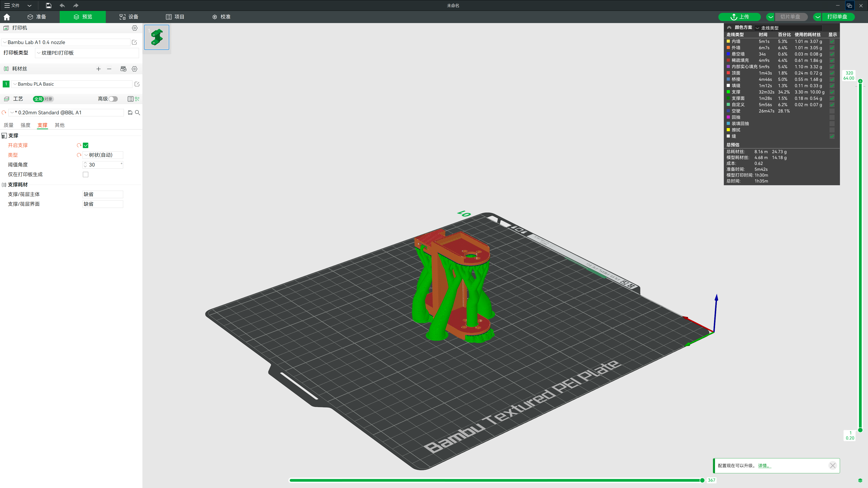Expand the 纹理PEI打印板 plate type dropdown

point(87,53)
